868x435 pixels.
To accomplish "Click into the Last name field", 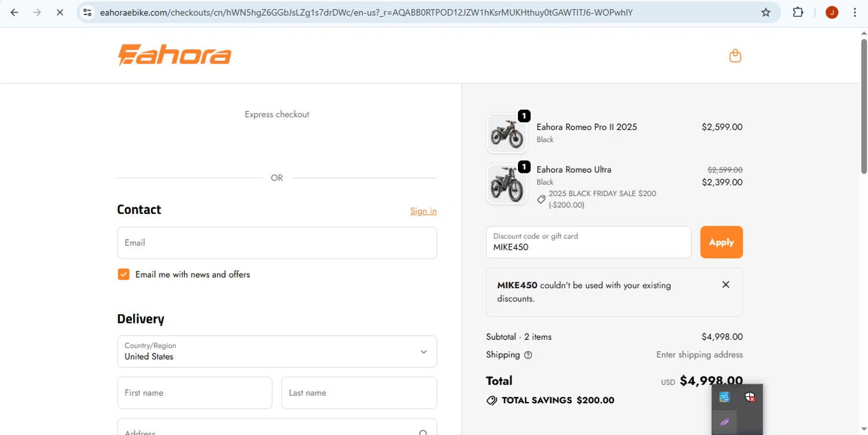I will [x=359, y=393].
